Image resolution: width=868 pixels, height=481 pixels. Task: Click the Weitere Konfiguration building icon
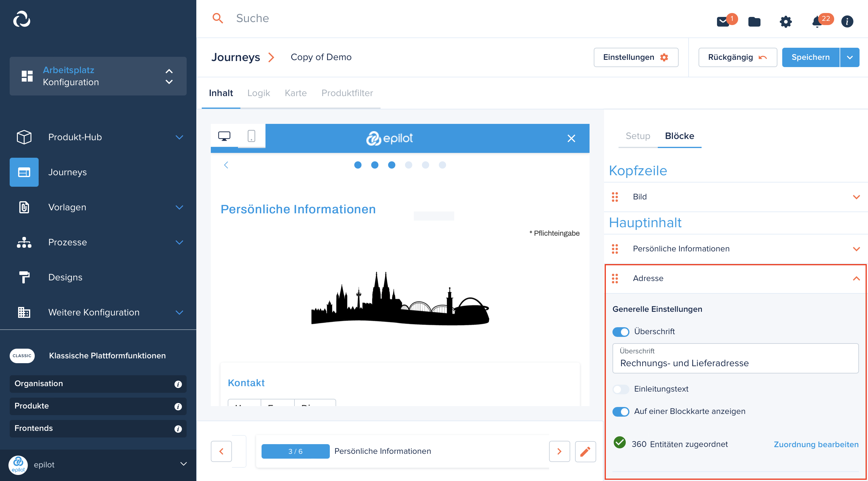coord(24,312)
